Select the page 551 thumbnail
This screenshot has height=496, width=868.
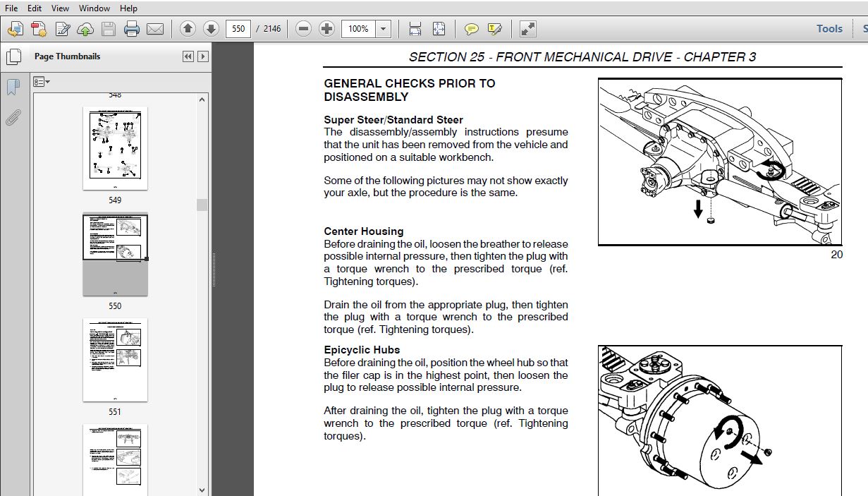pyautogui.click(x=115, y=360)
